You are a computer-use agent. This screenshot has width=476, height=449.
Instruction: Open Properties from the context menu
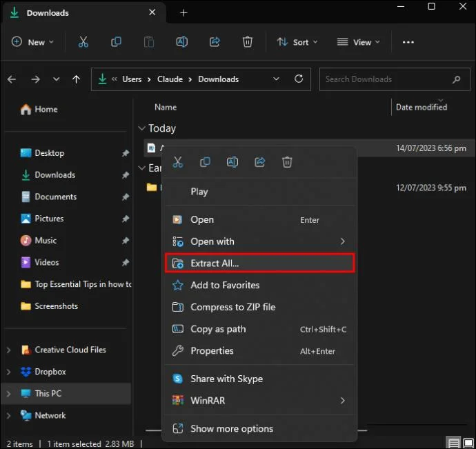(260, 350)
